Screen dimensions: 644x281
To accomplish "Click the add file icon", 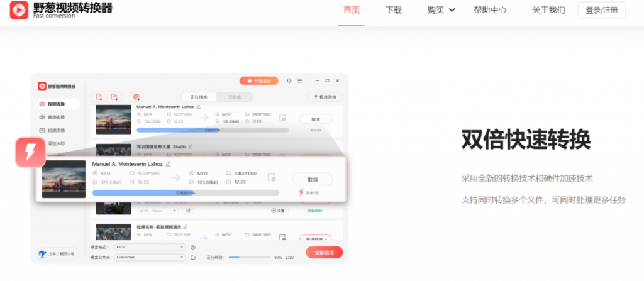I will (x=99, y=97).
